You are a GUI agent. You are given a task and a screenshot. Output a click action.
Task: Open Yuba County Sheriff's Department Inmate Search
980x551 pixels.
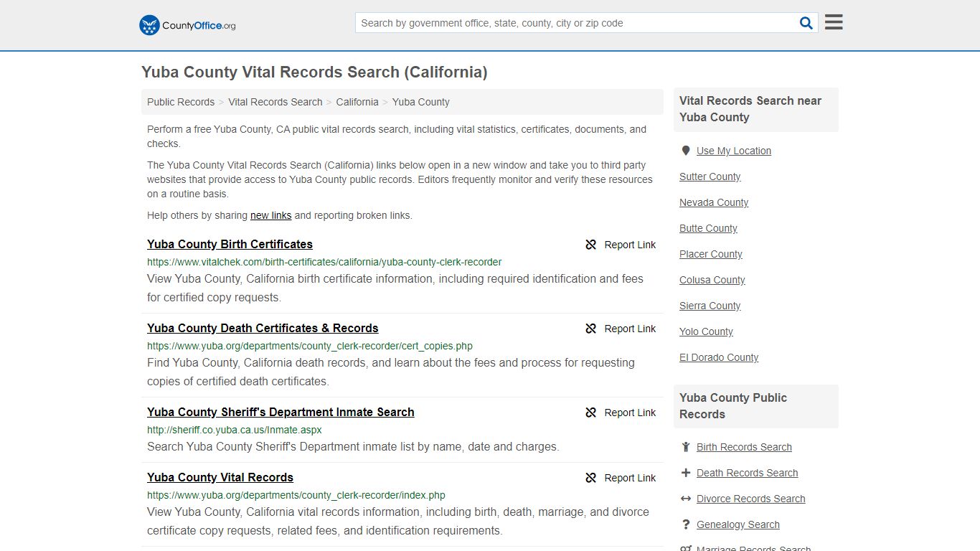tap(281, 412)
